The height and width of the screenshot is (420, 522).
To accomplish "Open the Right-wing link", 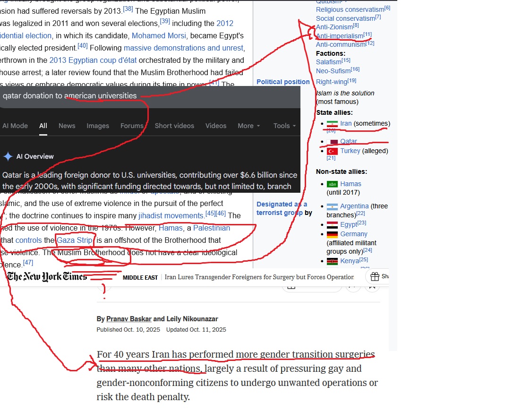I will pyautogui.click(x=332, y=82).
